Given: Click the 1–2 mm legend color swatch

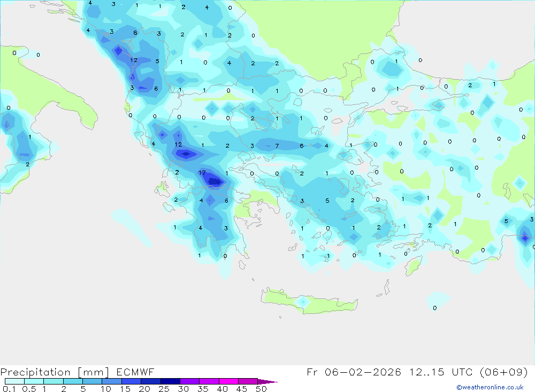Looking at the screenshot, I should 53,381.
